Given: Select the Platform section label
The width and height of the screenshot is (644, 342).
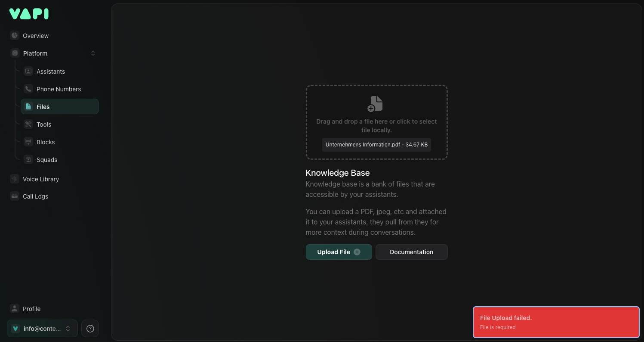Looking at the screenshot, I should tap(35, 53).
